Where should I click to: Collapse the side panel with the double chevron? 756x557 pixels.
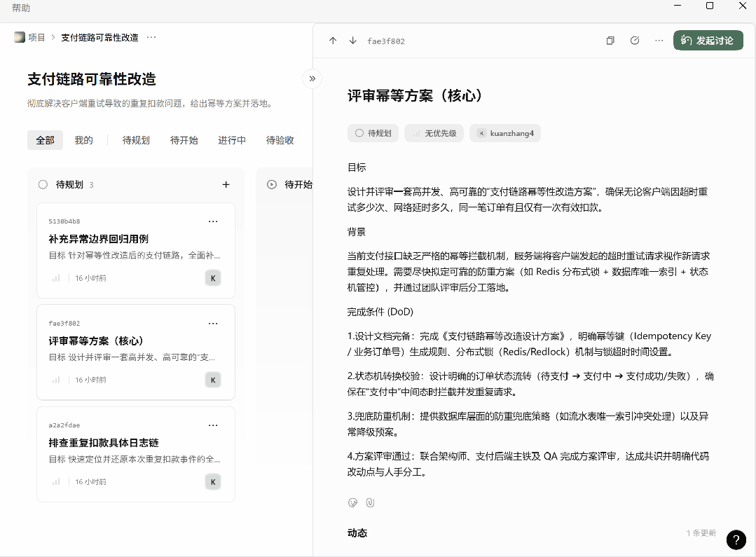(x=312, y=78)
